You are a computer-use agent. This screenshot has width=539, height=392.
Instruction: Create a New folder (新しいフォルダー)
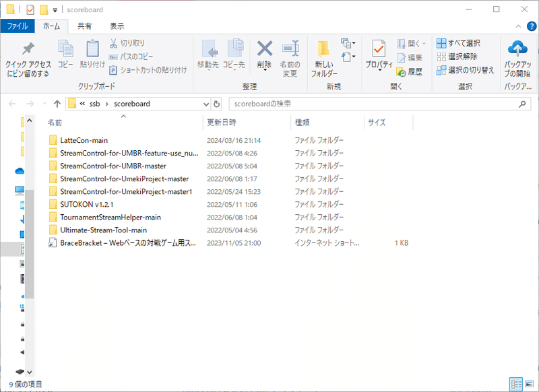click(x=324, y=59)
